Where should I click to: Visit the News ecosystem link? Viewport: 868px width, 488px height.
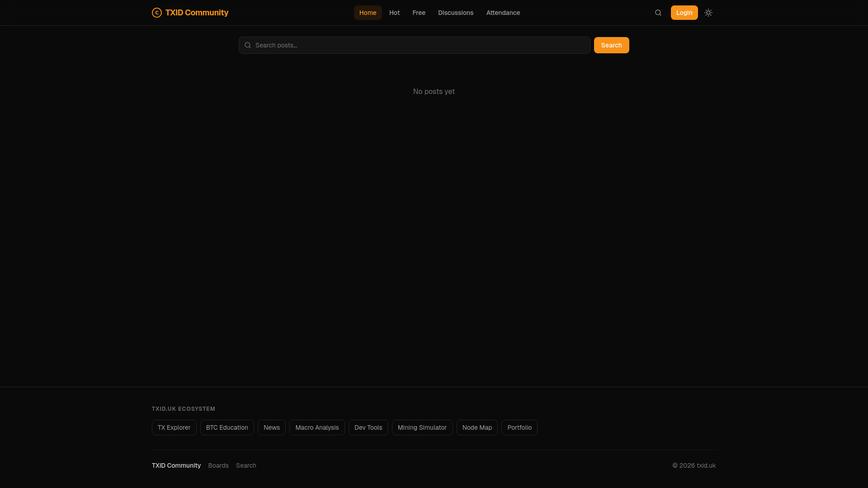[x=272, y=427]
